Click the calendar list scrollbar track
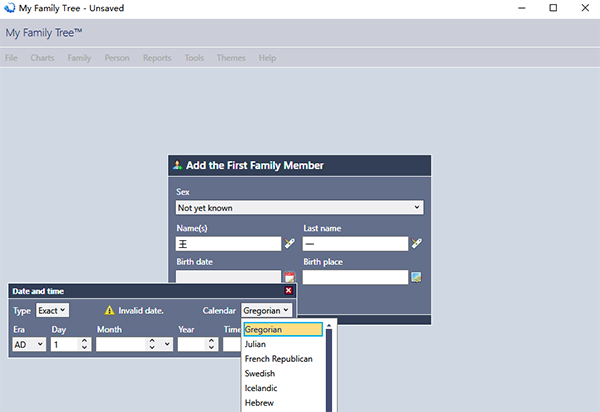The width and height of the screenshot is (600, 412). [329, 370]
